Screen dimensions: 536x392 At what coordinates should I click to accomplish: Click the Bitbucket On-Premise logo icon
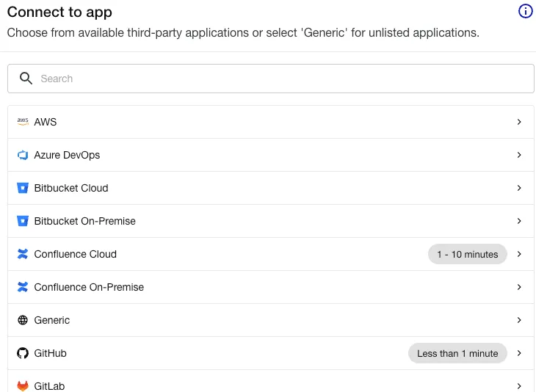coord(23,221)
